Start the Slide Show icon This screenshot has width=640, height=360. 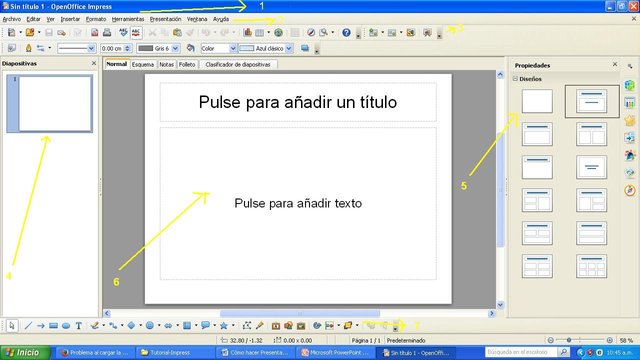(x=427, y=32)
